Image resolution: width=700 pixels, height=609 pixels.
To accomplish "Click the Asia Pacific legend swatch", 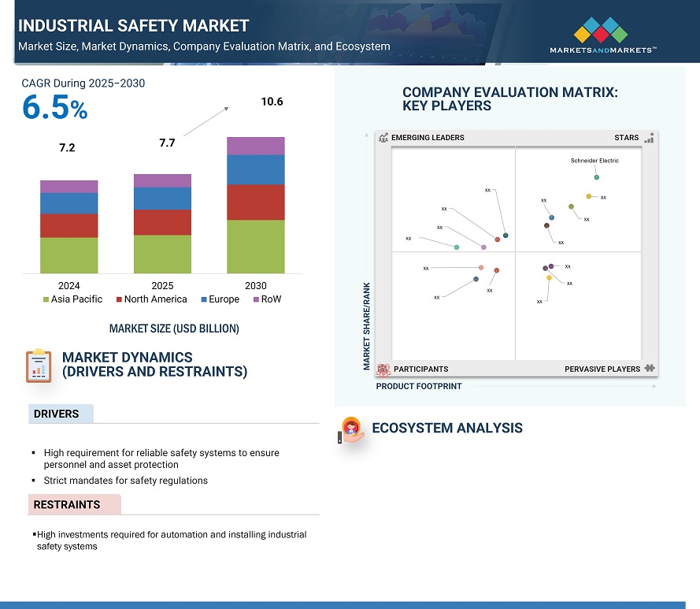I will (46, 299).
